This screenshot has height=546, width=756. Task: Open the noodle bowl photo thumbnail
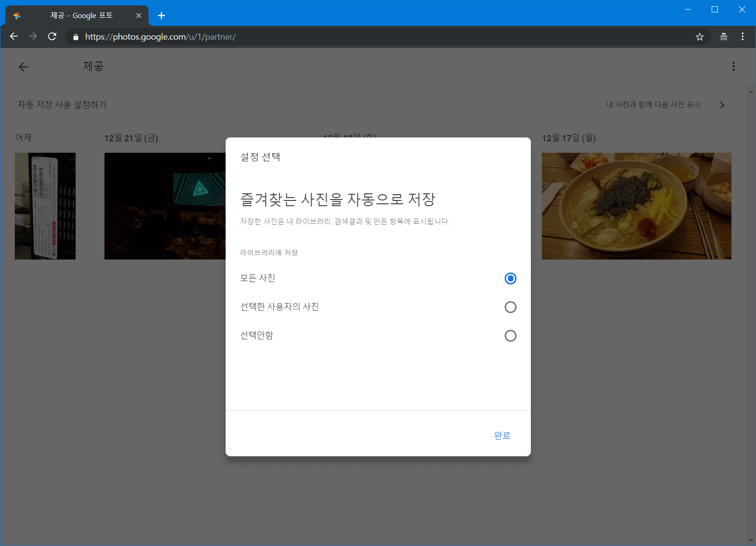point(636,206)
